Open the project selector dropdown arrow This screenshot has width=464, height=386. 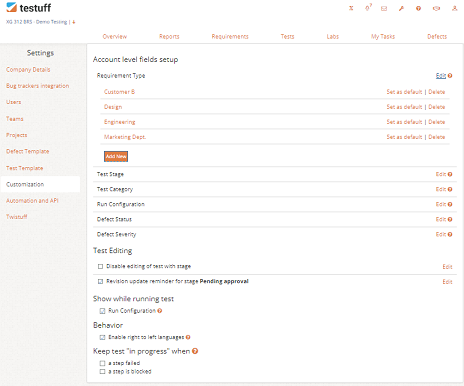pos(74,22)
